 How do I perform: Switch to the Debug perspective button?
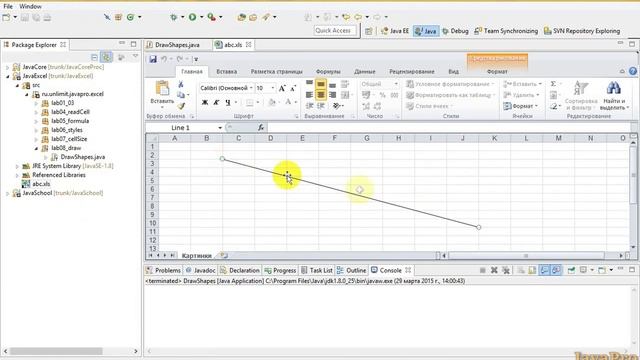click(456, 31)
